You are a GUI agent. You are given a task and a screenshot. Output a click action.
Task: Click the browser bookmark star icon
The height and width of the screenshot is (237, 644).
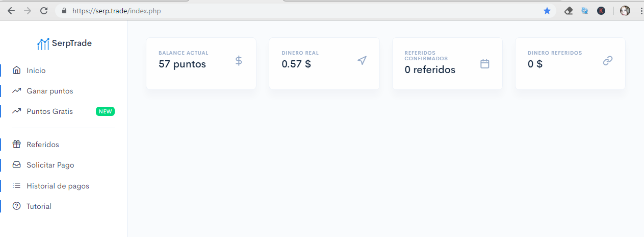coord(547,11)
